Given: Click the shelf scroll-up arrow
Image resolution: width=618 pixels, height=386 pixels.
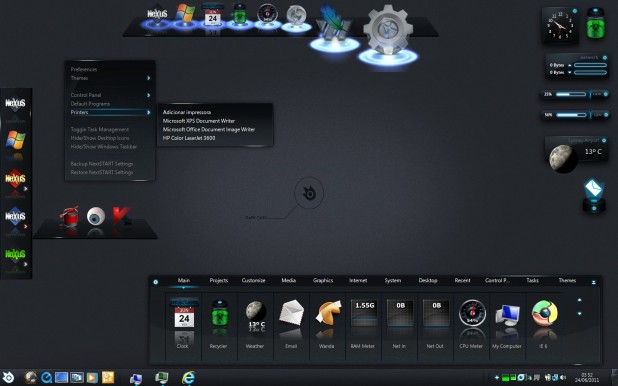Looking at the screenshot, I should coord(579,300).
